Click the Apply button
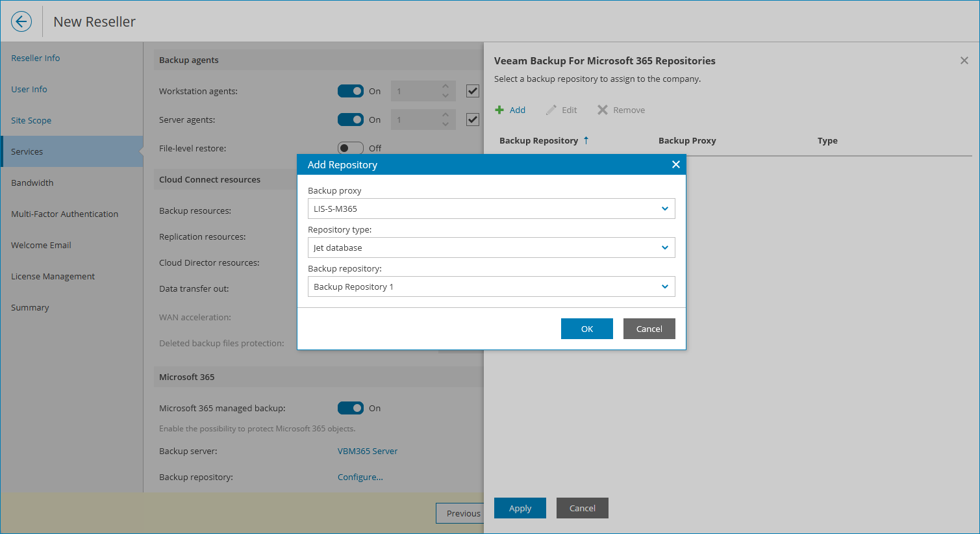Screen dimensions: 980x534 pos(520,508)
